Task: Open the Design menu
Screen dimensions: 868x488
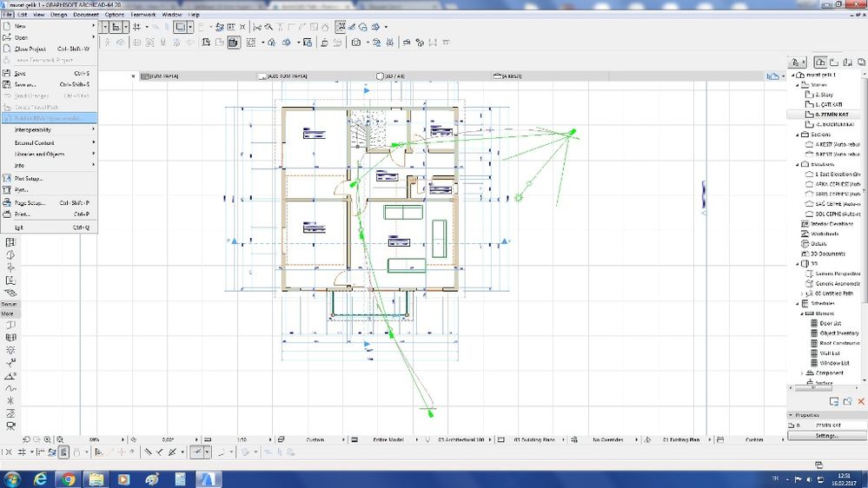Action: [x=58, y=15]
